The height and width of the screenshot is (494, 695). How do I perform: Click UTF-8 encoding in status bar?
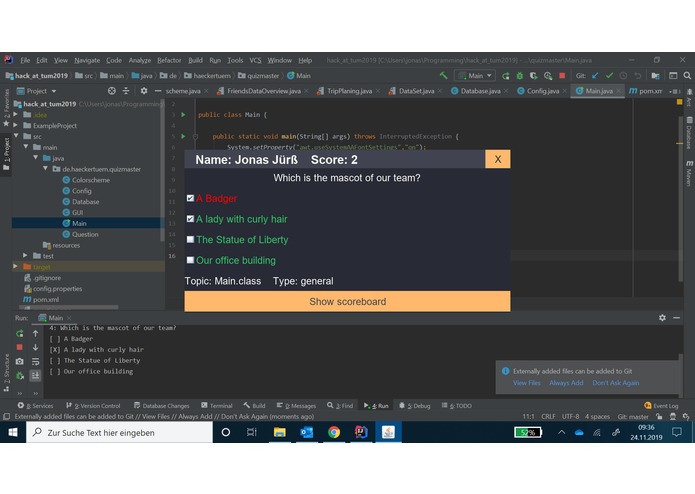point(570,416)
